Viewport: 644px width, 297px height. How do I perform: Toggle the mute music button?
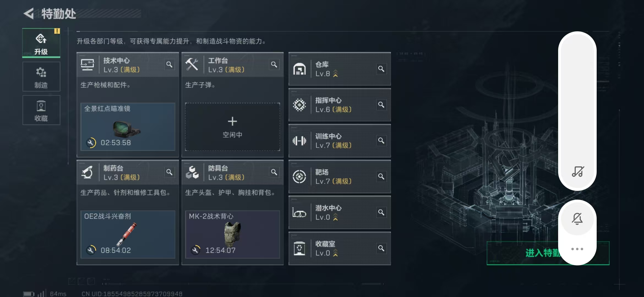(577, 172)
